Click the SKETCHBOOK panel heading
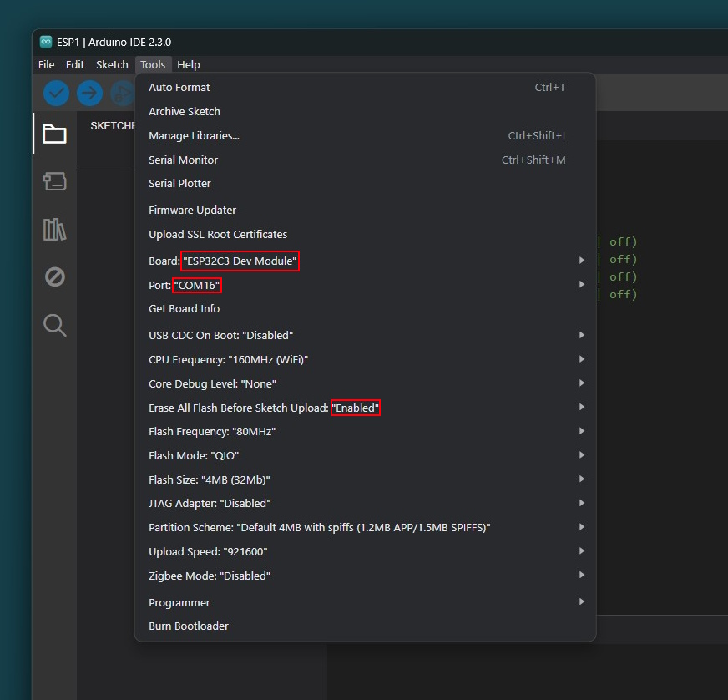The height and width of the screenshot is (700, 728). tap(113, 126)
